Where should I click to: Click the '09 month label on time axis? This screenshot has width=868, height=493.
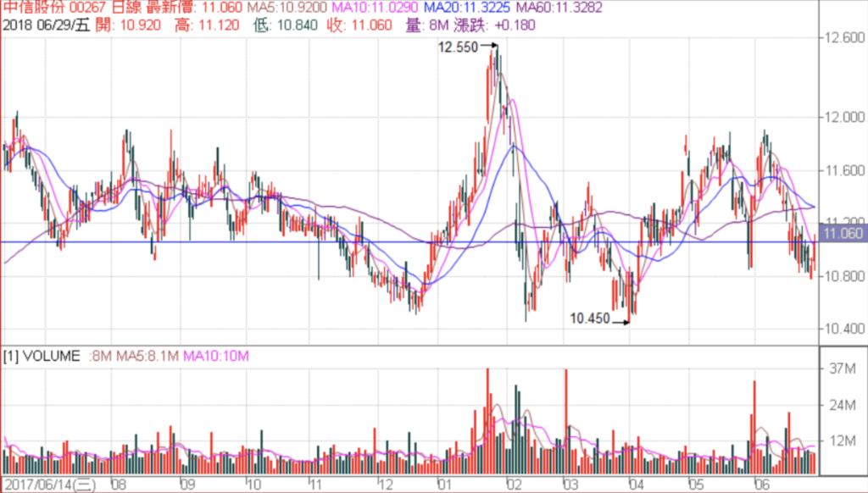click(187, 485)
